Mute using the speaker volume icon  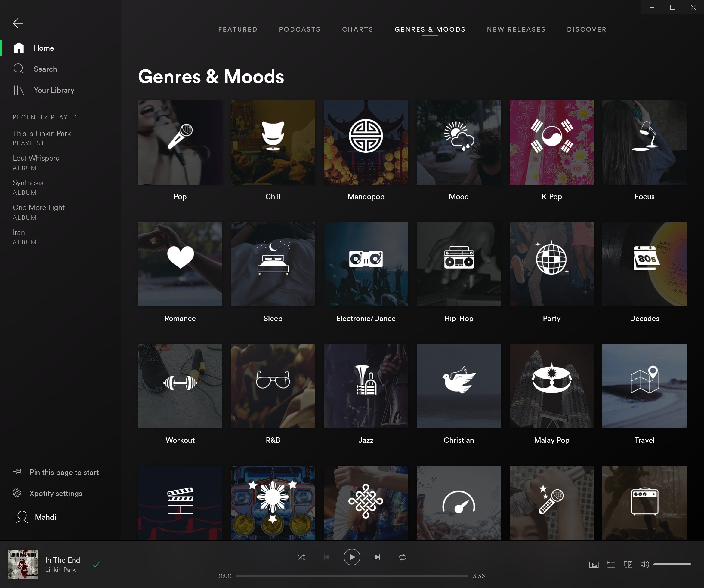click(x=644, y=565)
